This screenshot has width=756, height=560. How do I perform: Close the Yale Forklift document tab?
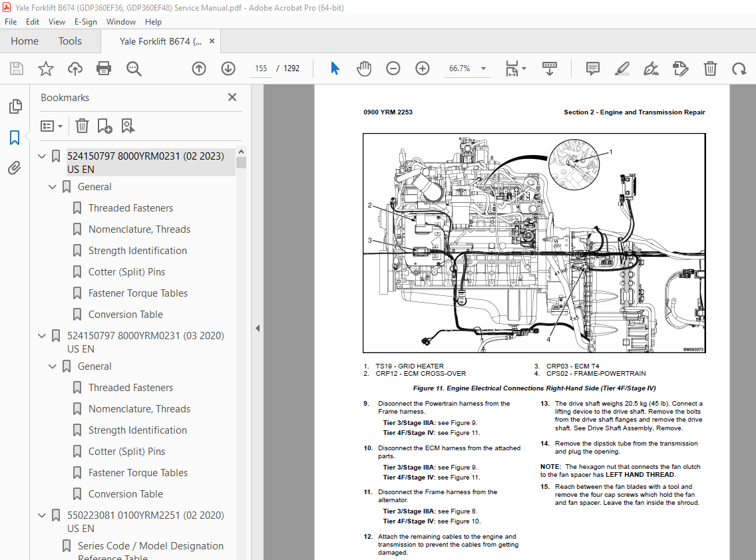pyautogui.click(x=212, y=41)
